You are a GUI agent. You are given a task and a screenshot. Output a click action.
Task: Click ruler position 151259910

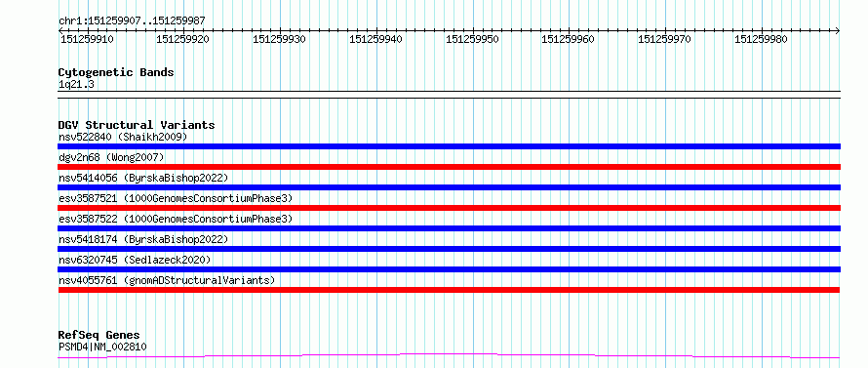coord(87,40)
